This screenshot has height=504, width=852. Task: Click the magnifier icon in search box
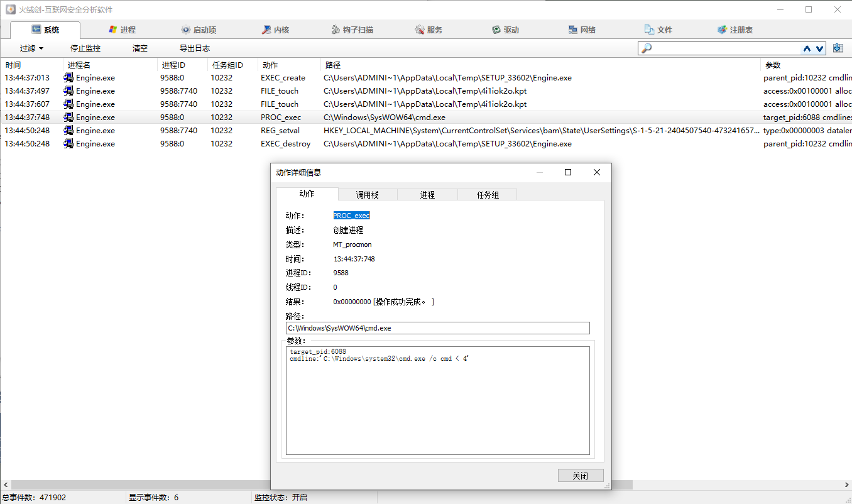[646, 48]
